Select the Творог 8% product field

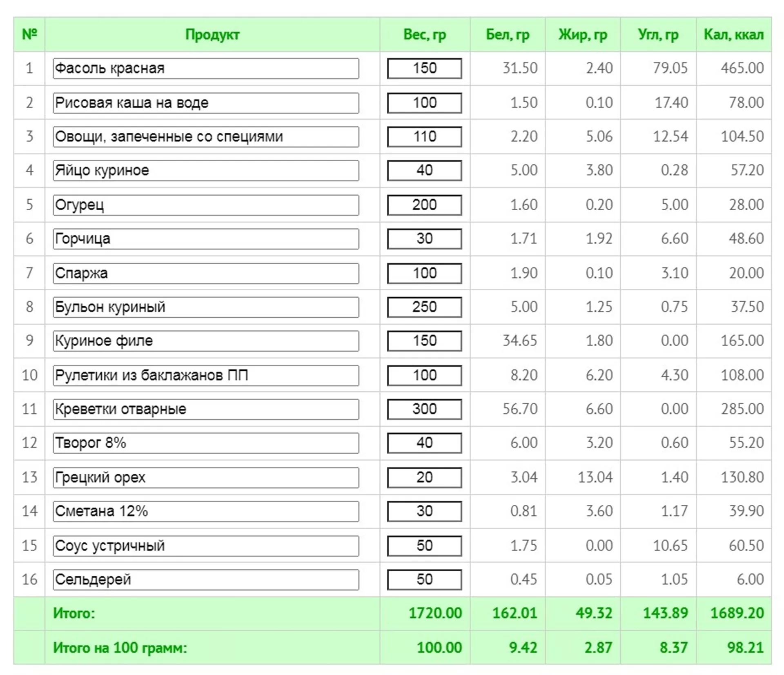(206, 443)
